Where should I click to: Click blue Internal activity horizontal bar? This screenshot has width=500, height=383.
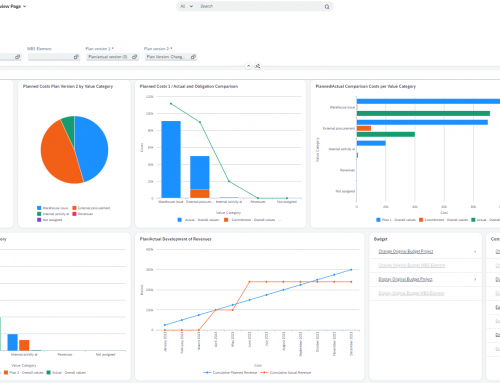(371, 143)
